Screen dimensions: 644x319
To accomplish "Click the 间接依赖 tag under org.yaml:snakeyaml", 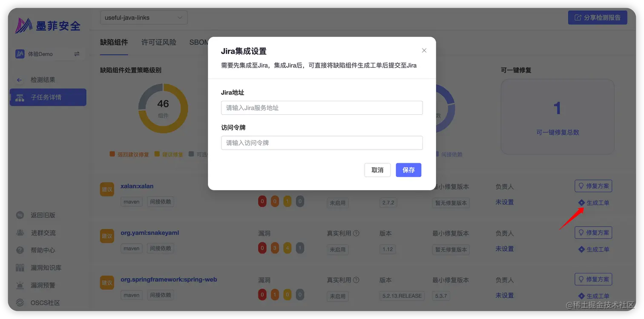I will 160,248.
